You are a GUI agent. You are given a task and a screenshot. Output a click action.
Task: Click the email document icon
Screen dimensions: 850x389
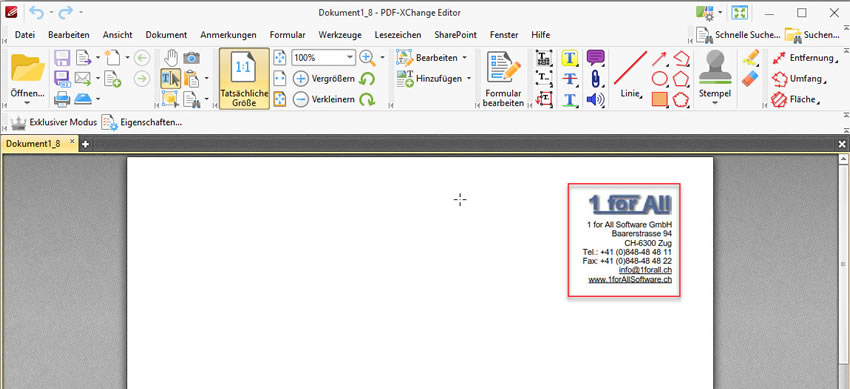[82, 79]
